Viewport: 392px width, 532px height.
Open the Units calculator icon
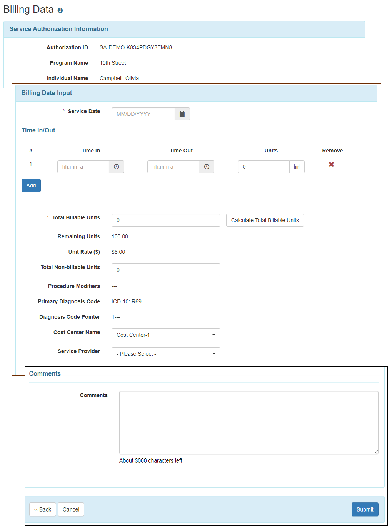pos(297,167)
